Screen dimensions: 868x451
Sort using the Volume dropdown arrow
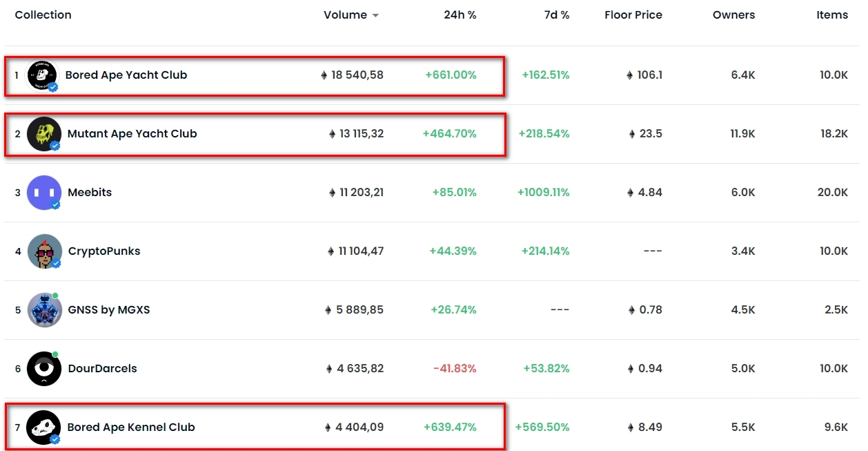tap(375, 15)
